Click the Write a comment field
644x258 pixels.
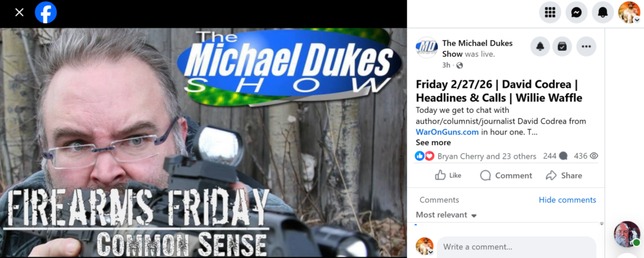click(x=516, y=247)
